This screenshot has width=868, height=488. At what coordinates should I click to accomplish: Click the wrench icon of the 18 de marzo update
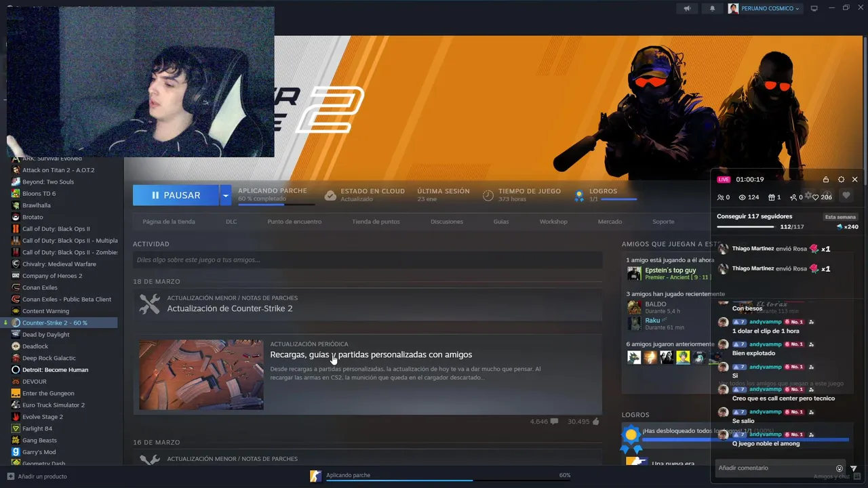149,304
